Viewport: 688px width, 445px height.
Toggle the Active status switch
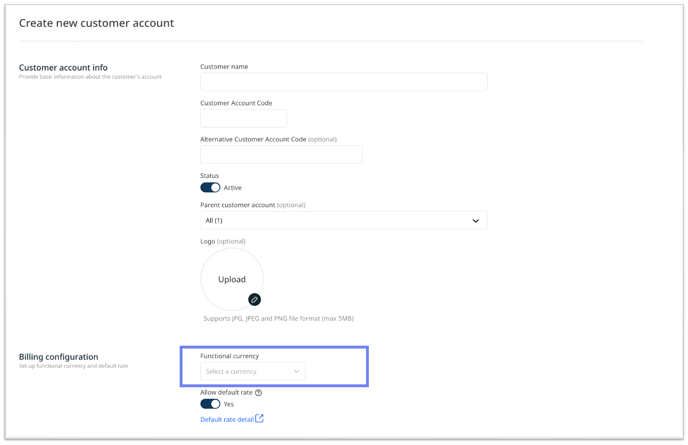[210, 187]
